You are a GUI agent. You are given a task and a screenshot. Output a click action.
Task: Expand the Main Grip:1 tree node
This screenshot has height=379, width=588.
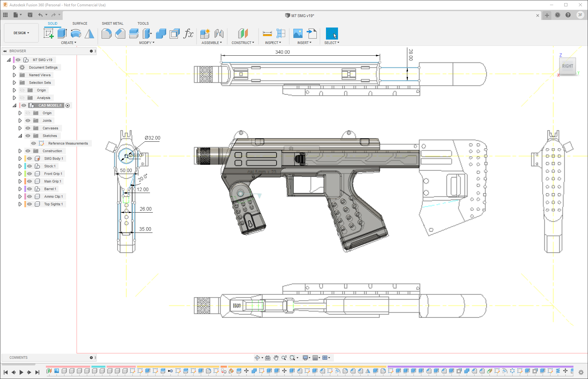20,181
